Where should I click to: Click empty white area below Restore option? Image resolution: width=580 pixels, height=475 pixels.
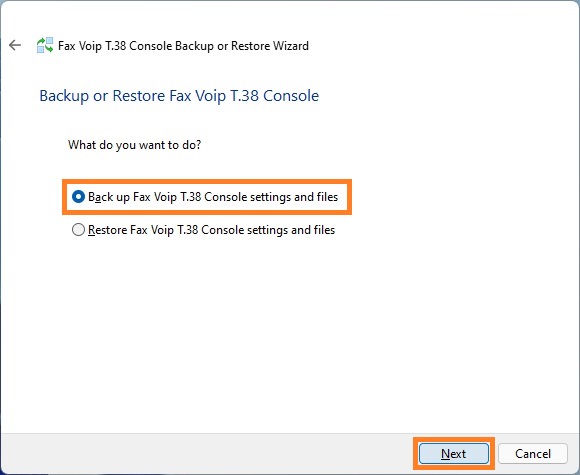(x=289, y=333)
